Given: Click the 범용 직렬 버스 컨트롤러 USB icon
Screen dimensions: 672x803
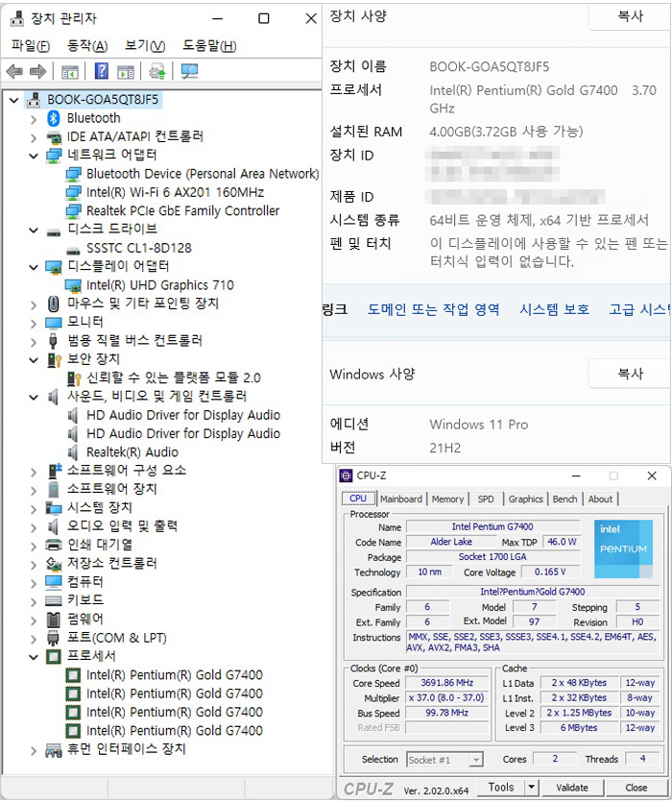Looking at the screenshot, I should tap(53, 341).
